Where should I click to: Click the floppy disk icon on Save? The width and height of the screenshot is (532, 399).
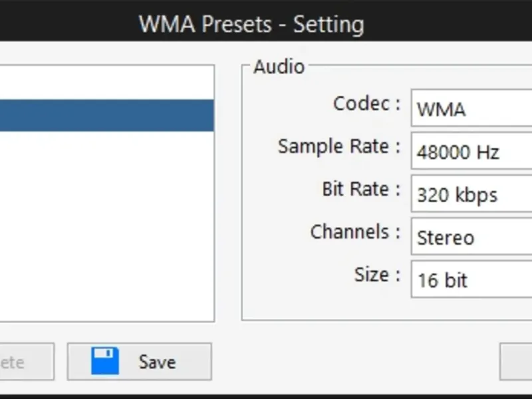(x=106, y=361)
